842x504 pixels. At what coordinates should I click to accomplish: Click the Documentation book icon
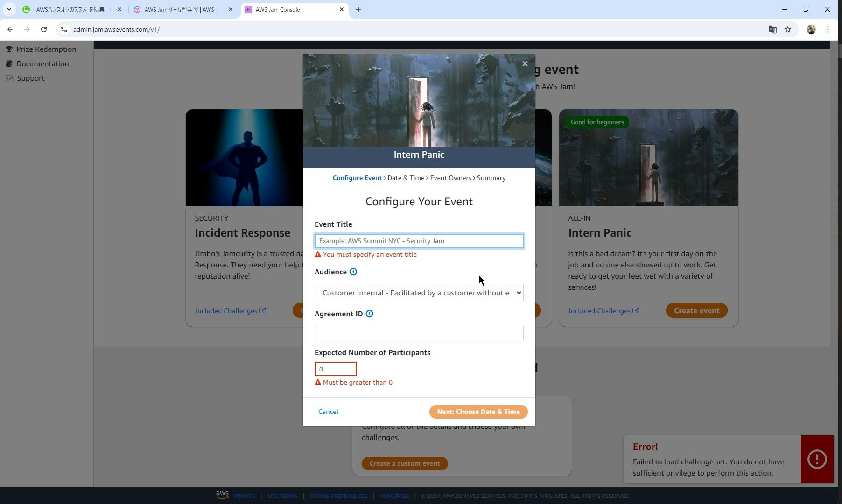[9, 63]
